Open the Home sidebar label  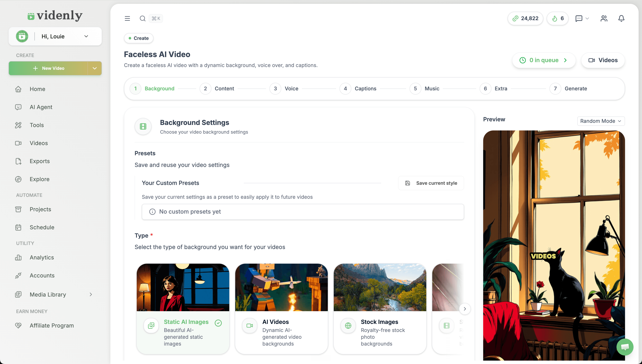click(38, 89)
